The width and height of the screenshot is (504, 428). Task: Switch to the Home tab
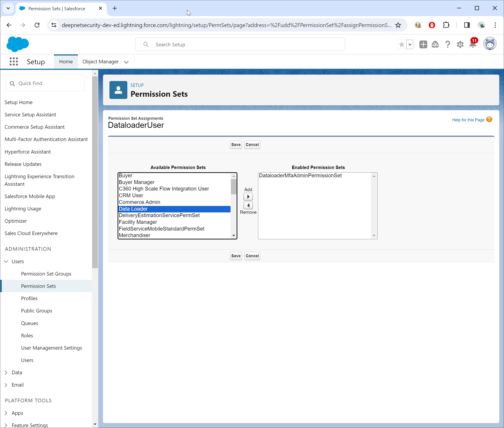click(66, 62)
